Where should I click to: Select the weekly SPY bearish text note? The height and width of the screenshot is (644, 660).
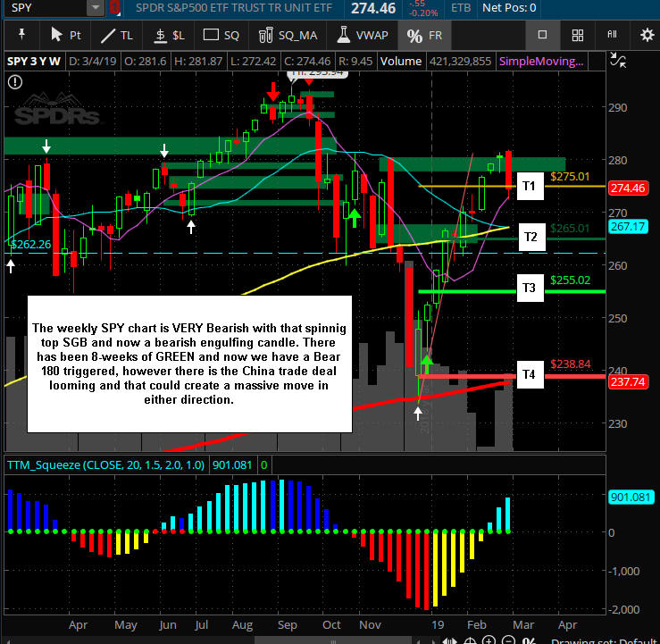189,364
